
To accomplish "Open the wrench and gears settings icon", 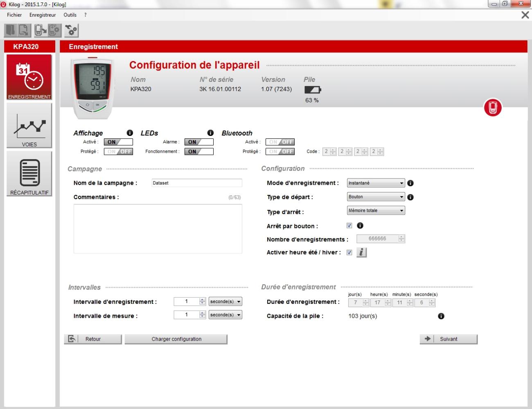I will pyautogui.click(x=71, y=30).
